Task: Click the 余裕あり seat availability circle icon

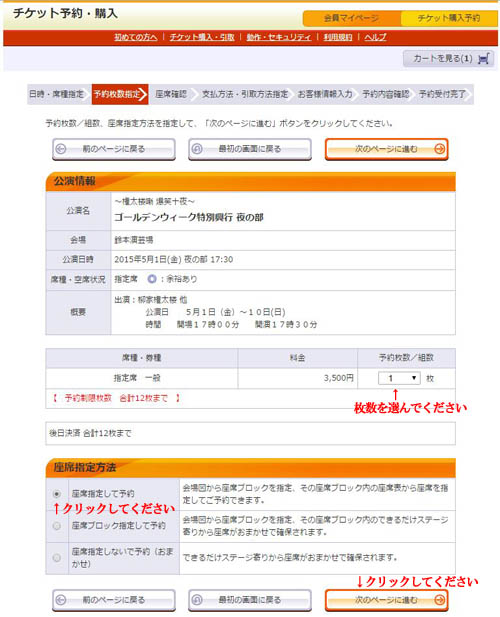Action: (x=152, y=279)
